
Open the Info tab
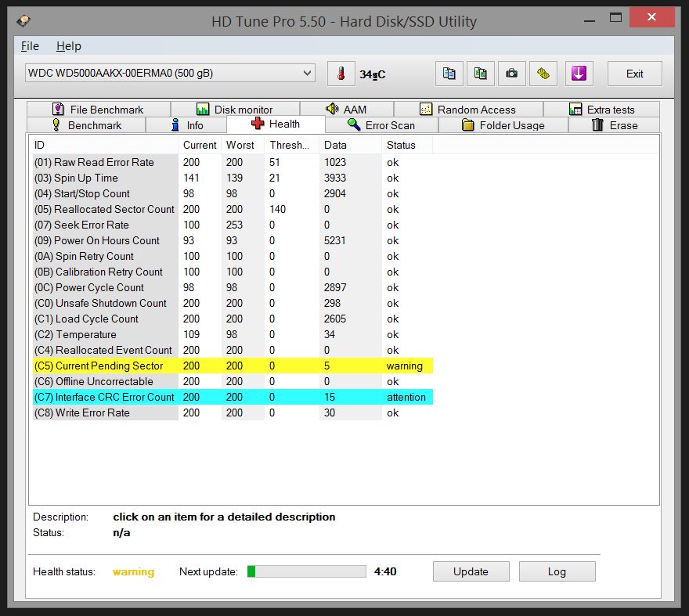(186, 125)
